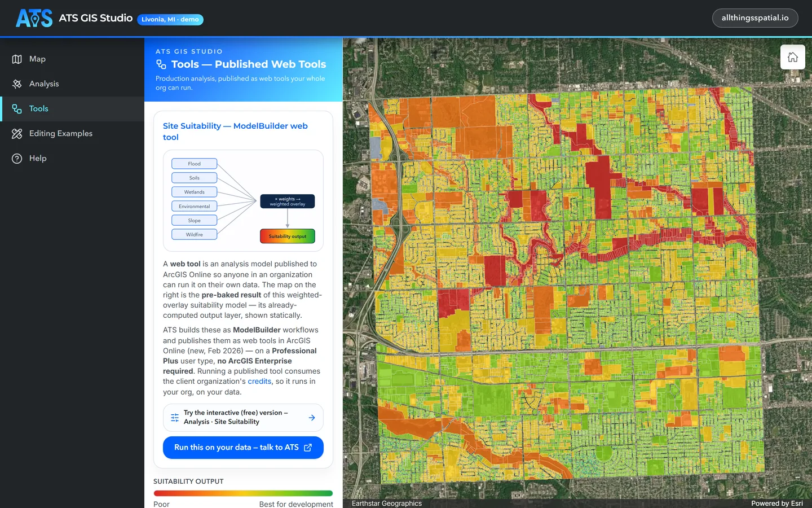Select the Analysis satellite icon

[17, 84]
